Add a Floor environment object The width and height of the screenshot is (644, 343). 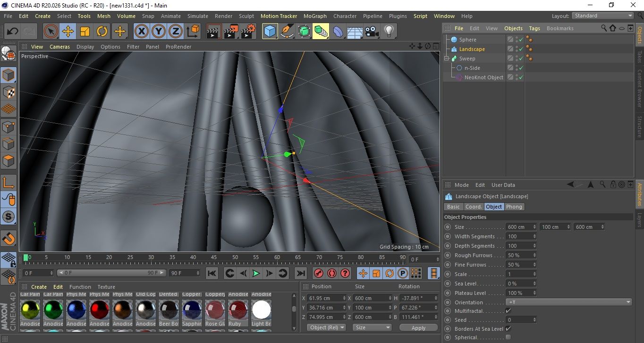click(355, 32)
